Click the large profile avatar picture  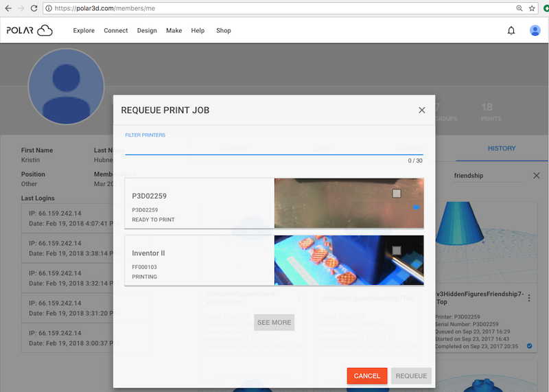[x=66, y=87]
